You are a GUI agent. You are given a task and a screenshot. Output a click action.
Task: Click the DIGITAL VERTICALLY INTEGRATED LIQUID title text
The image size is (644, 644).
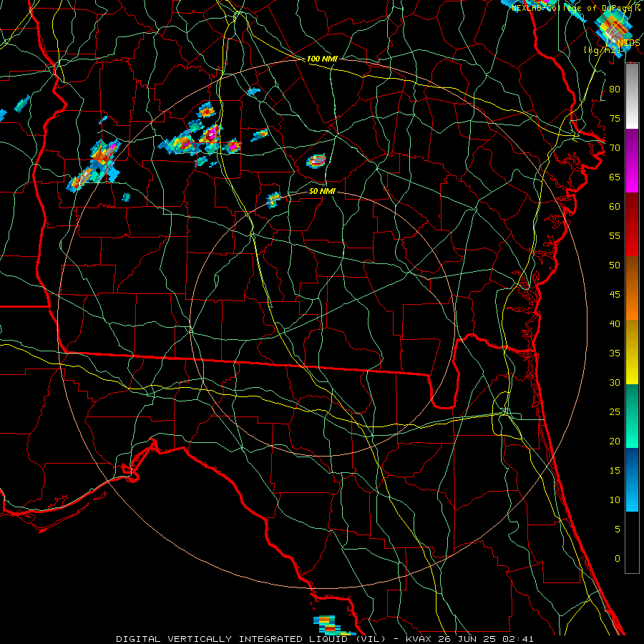252,639
